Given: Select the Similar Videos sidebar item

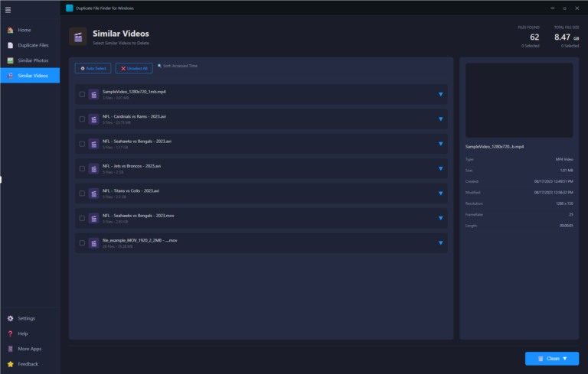Looking at the screenshot, I should point(30,75).
